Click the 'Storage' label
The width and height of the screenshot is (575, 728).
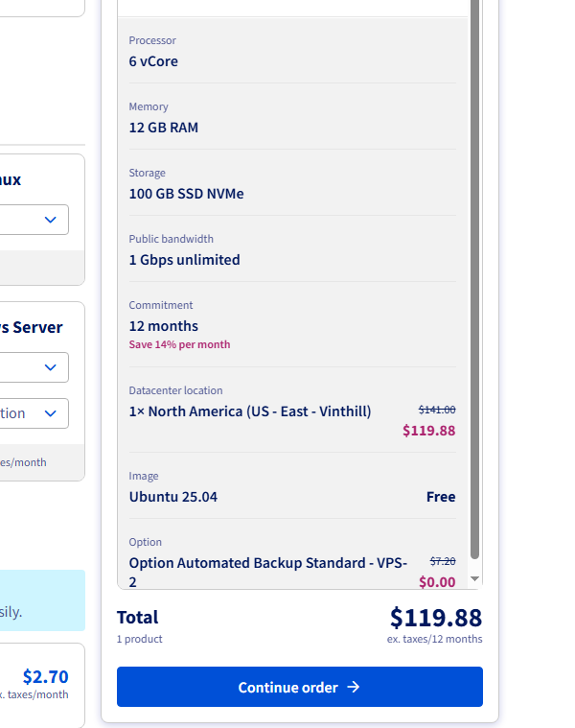[147, 173]
